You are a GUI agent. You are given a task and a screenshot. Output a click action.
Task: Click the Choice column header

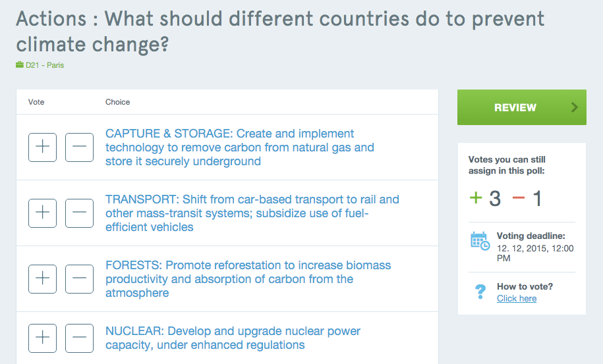click(118, 102)
